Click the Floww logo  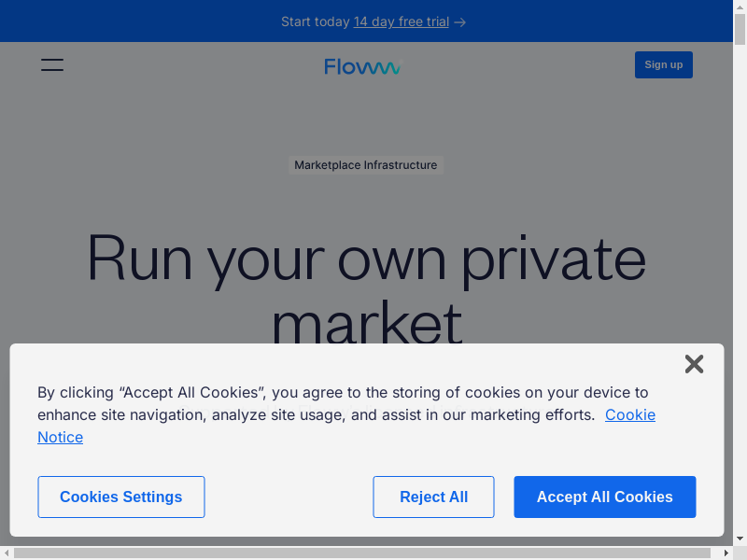(x=362, y=66)
